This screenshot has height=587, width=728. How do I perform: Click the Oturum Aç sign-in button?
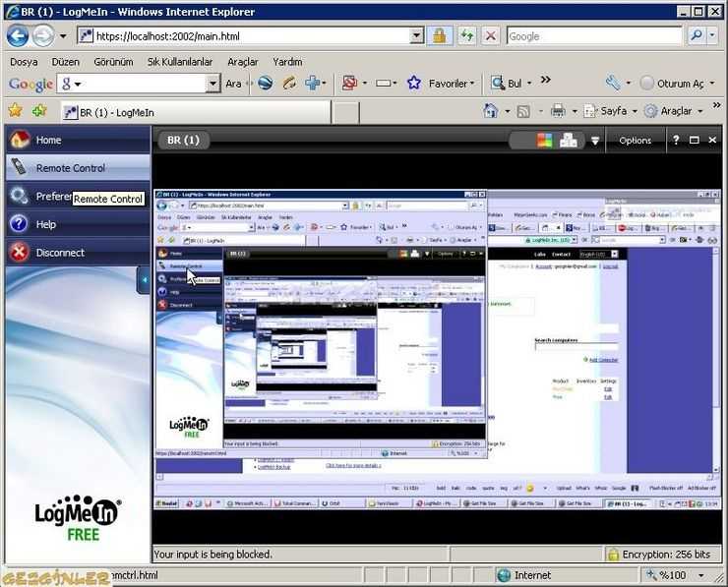[675, 84]
